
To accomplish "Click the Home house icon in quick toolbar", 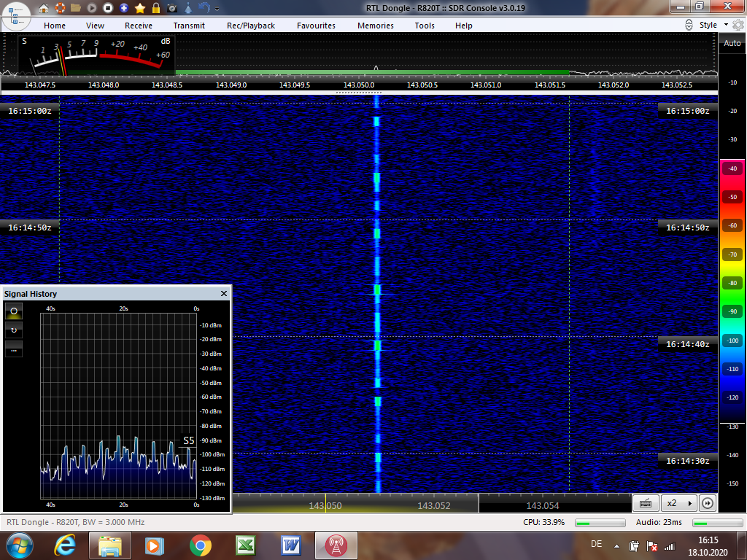I will point(44,8).
